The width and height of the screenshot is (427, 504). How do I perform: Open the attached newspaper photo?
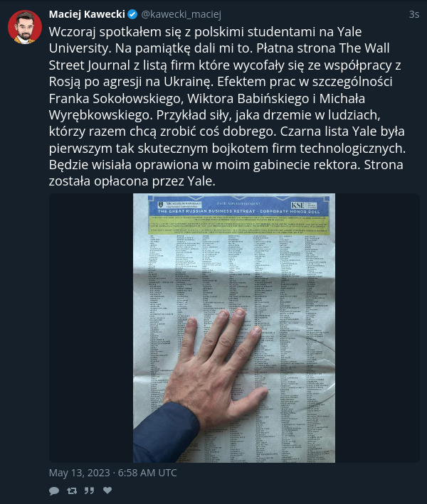point(234,328)
